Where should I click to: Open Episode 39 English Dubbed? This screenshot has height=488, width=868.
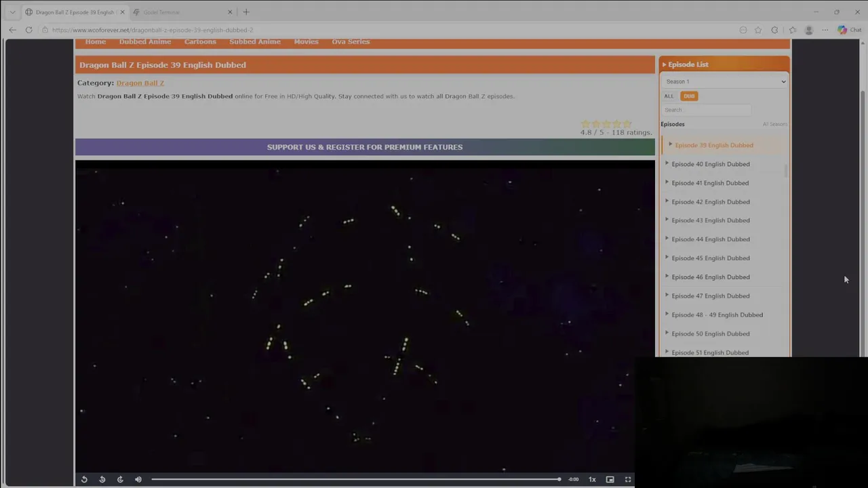714,145
